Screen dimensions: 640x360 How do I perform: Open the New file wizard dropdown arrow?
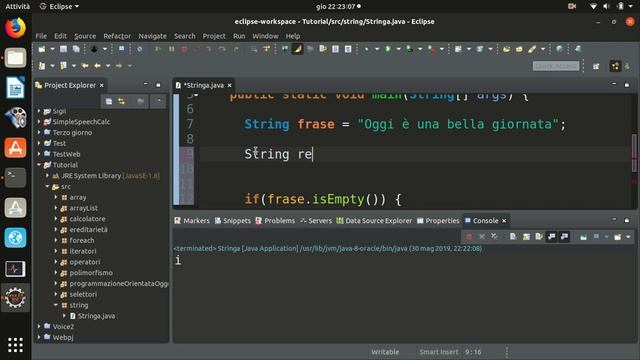(x=52, y=49)
